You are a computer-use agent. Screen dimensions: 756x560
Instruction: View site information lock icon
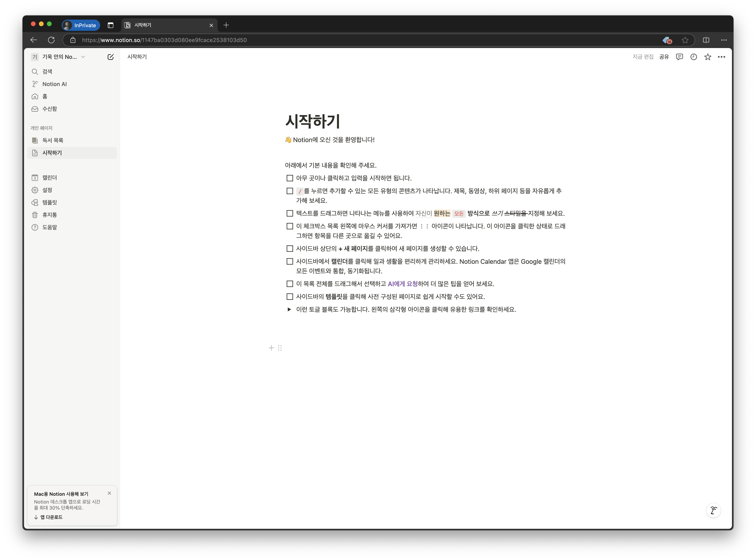pos(73,40)
